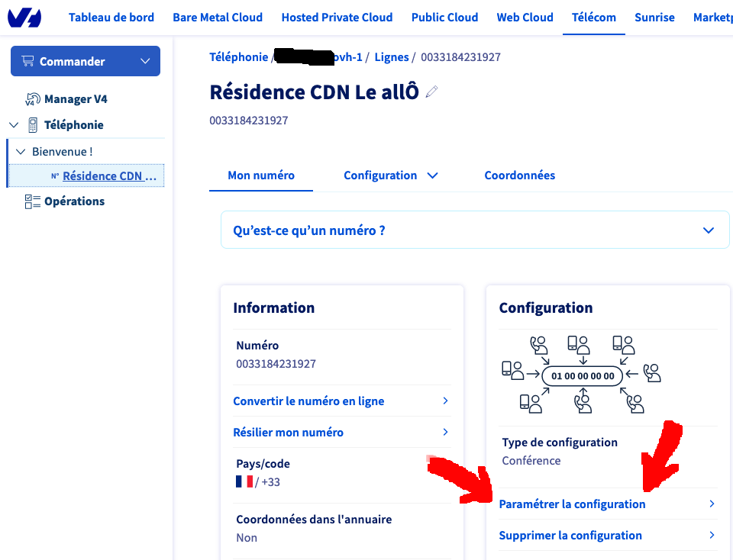Screen dimensions: 733x560
Task: Click the chevron next to Convertir le numéro en ligne
Action: 445,401
